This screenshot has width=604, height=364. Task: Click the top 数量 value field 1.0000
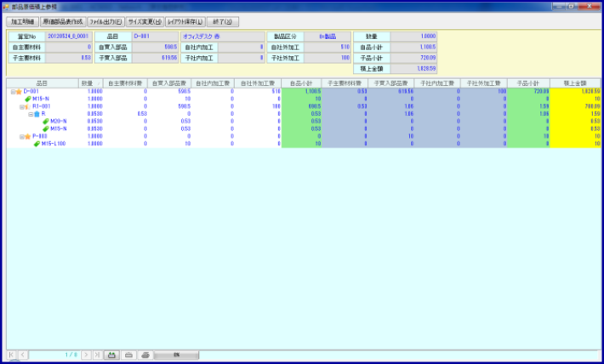(413, 37)
